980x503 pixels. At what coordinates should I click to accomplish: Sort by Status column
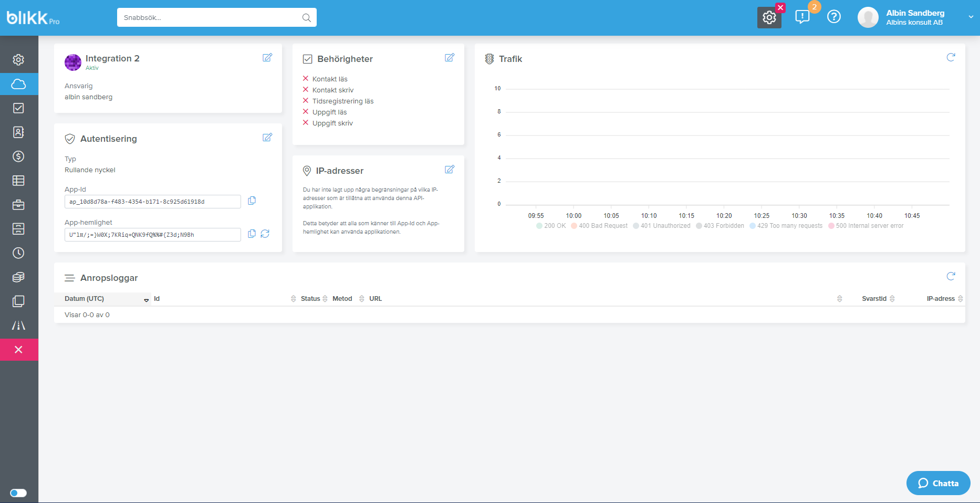click(314, 299)
